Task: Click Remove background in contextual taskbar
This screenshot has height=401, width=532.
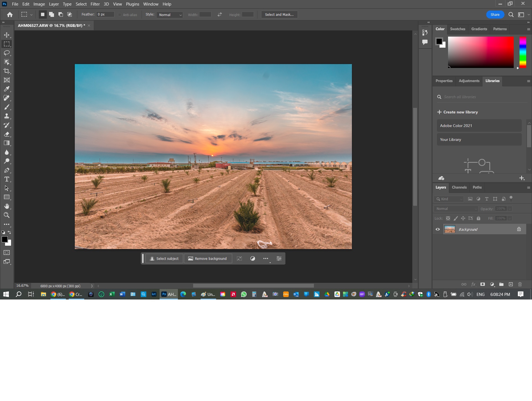Action: tap(208, 258)
